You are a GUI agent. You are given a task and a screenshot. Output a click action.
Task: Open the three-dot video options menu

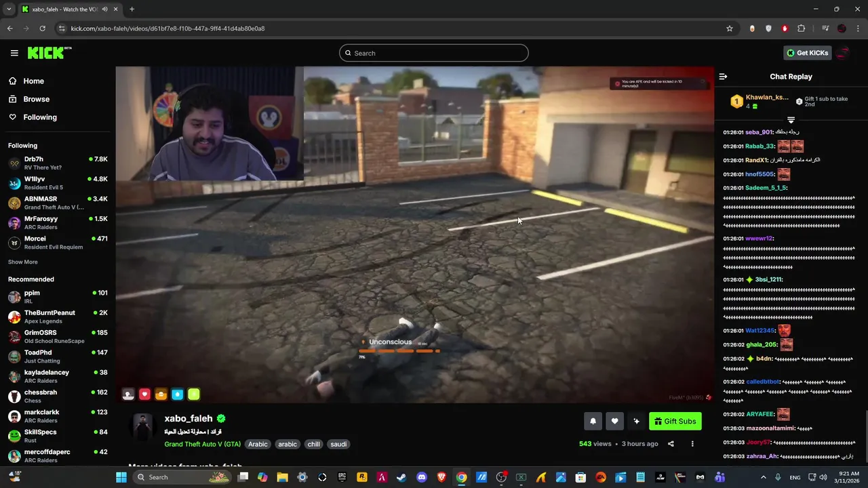pos(692,444)
